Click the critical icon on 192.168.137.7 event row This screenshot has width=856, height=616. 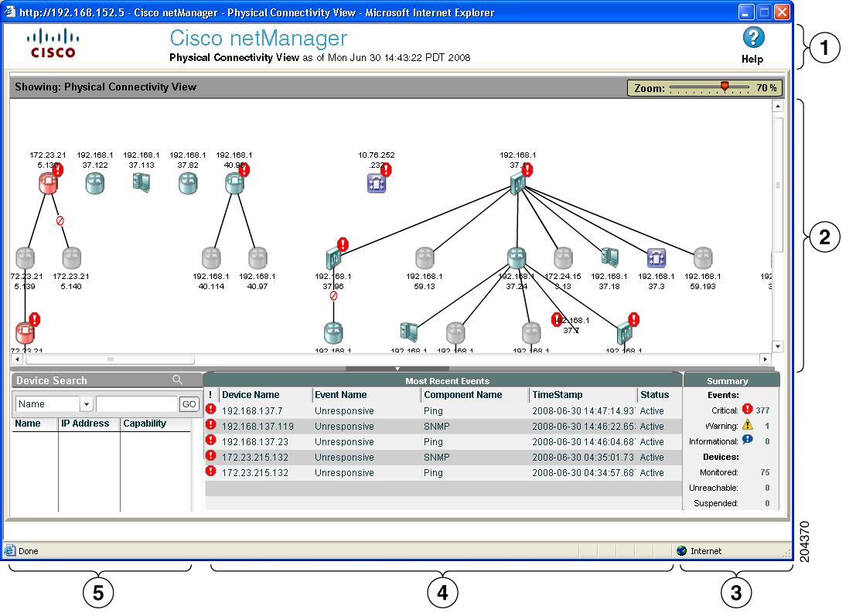(x=211, y=410)
